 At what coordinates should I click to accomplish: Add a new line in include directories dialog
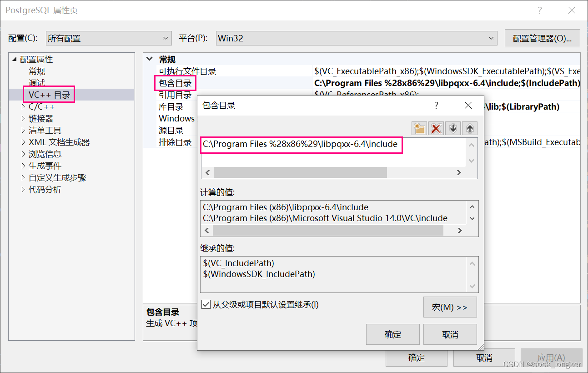pos(419,128)
